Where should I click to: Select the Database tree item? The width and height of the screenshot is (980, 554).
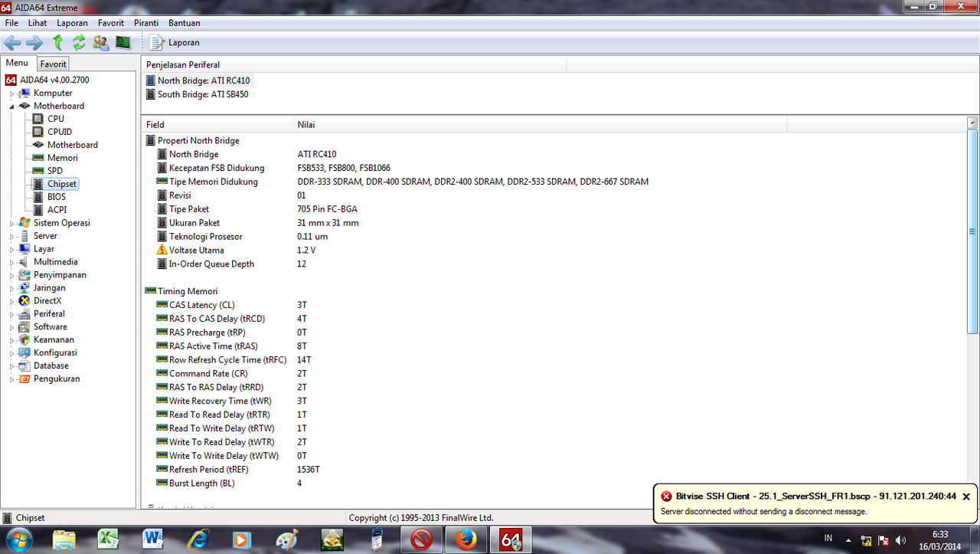pyautogui.click(x=51, y=366)
